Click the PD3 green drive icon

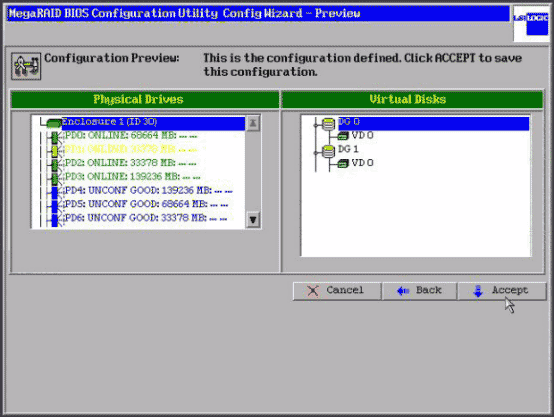pyautogui.click(x=55, y=178)
